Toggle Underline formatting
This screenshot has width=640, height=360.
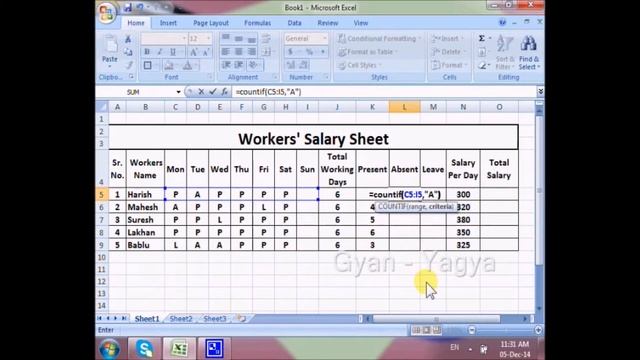click(x=173, y=52)
